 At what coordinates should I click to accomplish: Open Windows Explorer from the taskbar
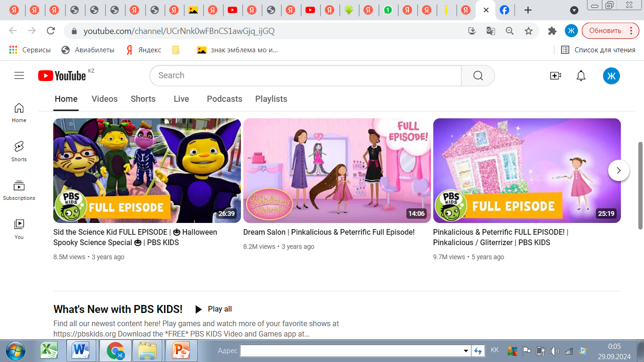[147, 351]
